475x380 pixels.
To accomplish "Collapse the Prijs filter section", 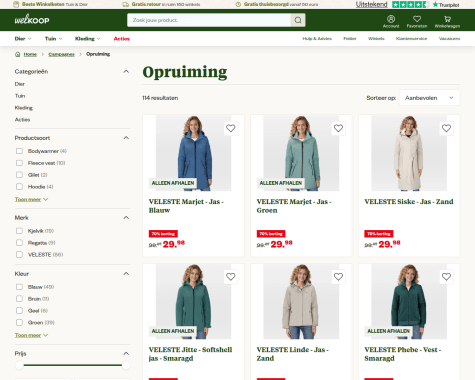I will click(x=126, y=353).
